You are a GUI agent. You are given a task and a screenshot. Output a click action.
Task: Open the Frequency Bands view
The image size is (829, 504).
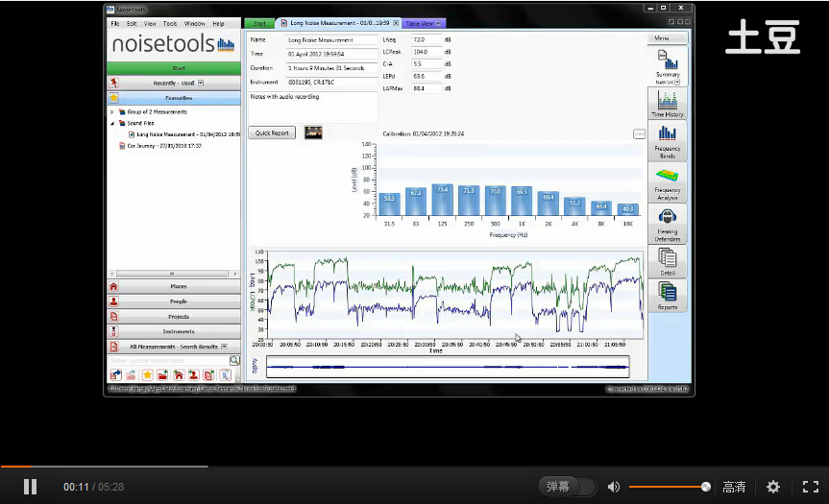pyautogui.click(x=668, y=140)
